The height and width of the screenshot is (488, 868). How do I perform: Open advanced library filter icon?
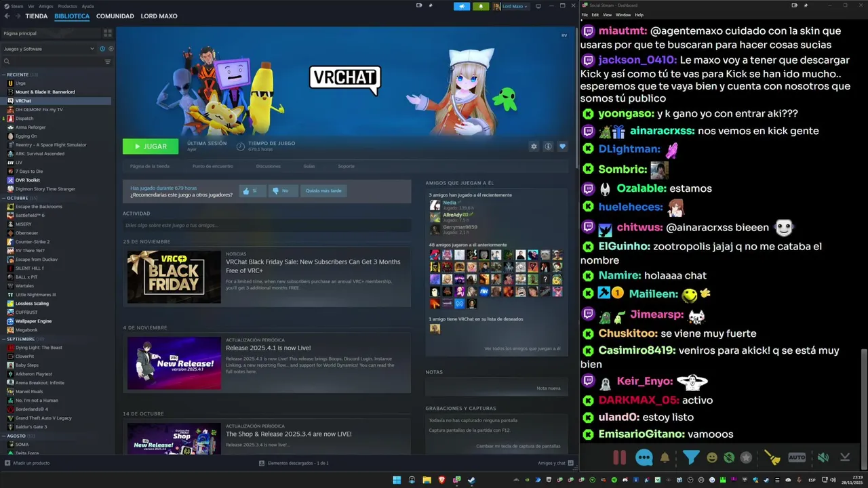107,62
